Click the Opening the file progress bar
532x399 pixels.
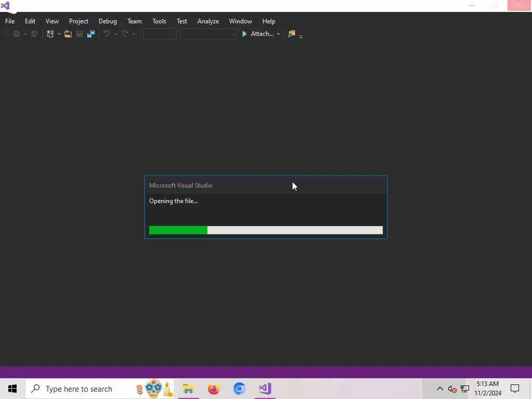point(265,230)
